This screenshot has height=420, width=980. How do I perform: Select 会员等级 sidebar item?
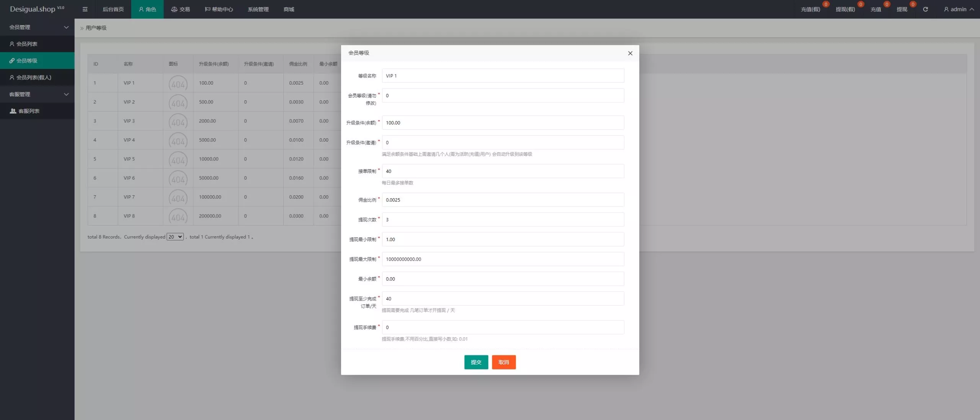pyautogui.click(x=27, y=60)
